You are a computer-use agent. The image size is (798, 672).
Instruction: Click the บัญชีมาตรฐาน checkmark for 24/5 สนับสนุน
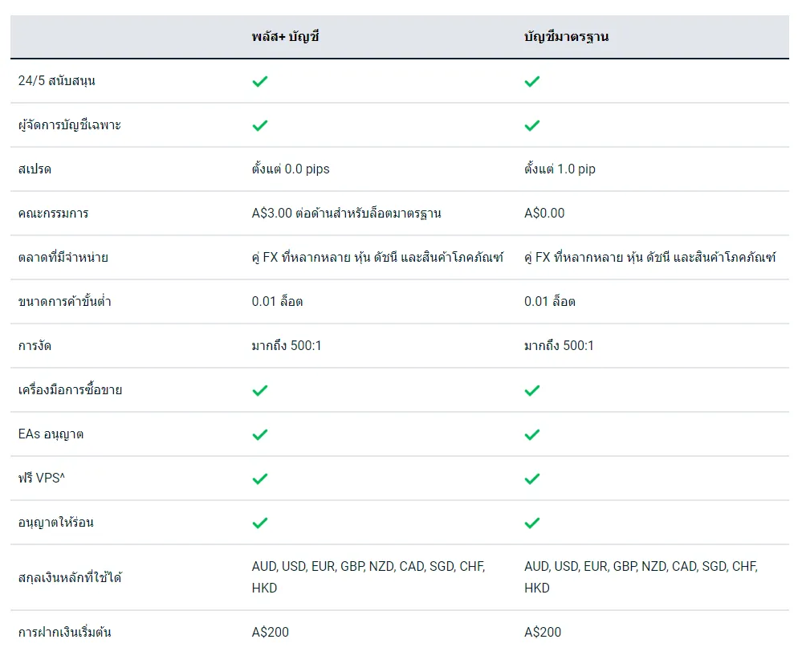click(531, 81)
